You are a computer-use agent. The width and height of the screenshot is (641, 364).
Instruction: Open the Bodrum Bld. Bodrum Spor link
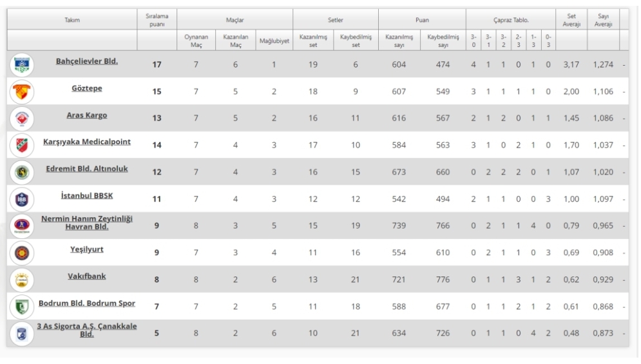pyautogui.click(x=87, y=303)
